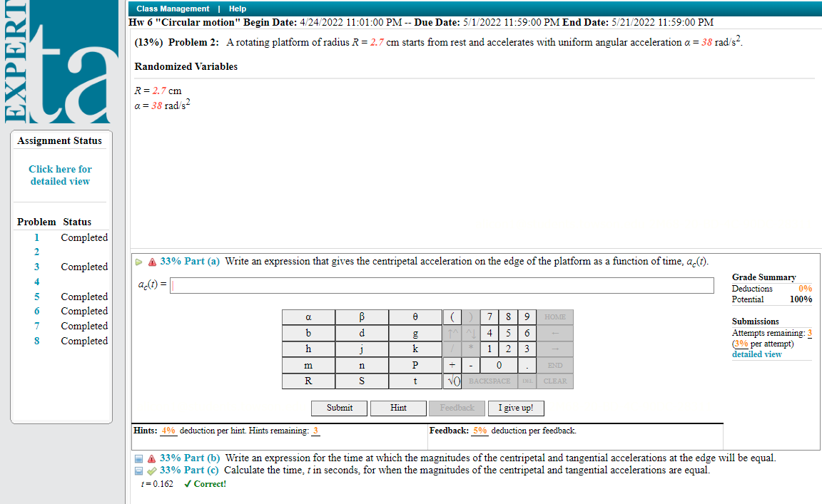Screen dimensions: 822x504
Task: Insert the θ symbol from the equation keypad
Action: click(415, 317)
